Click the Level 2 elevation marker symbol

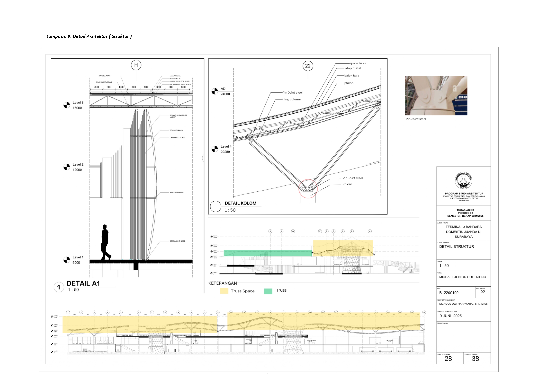(67, 167)
